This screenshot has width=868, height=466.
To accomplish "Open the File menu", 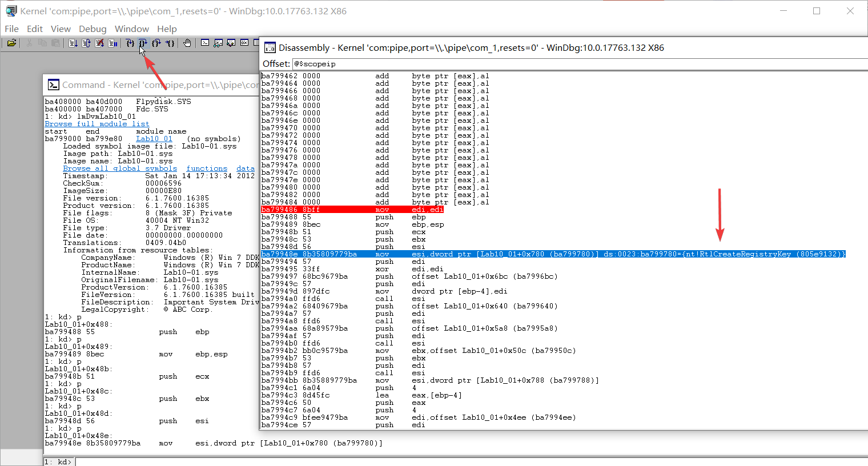I will [x=11, y=29].
